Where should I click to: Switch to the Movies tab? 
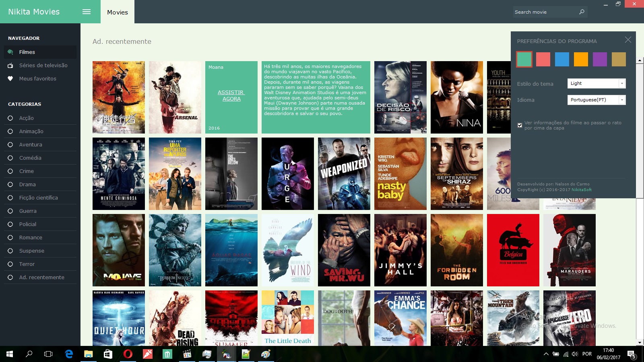point(118,12)
